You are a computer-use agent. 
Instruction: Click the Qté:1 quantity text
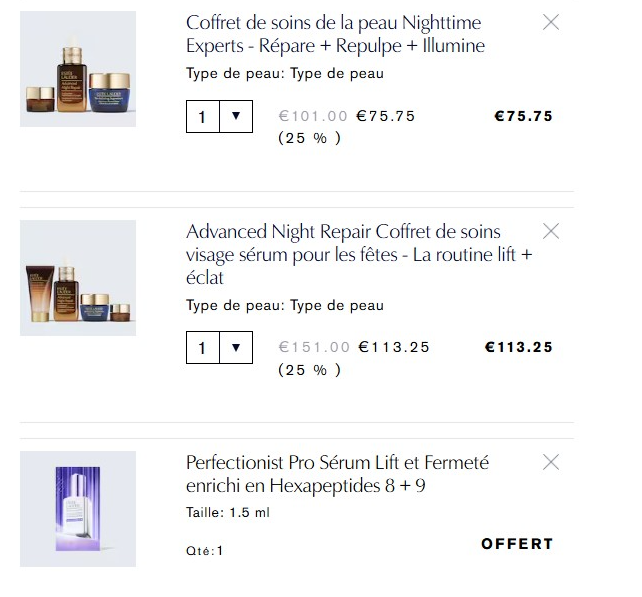(x=205, y=550)
